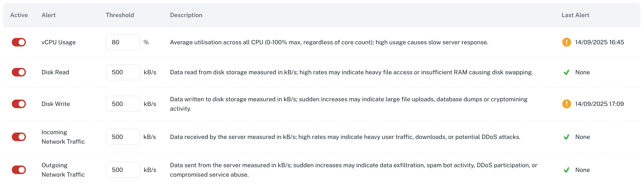Click the vCPU Usage orange warning icon
This screenshot has height=191, width=644.
click(566, 42)
